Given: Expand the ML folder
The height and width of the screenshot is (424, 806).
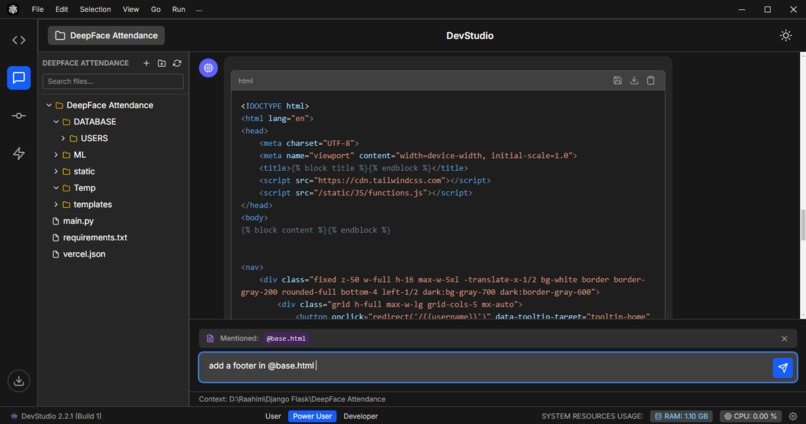Looking at the screenshot, I should tap(56, 155).
